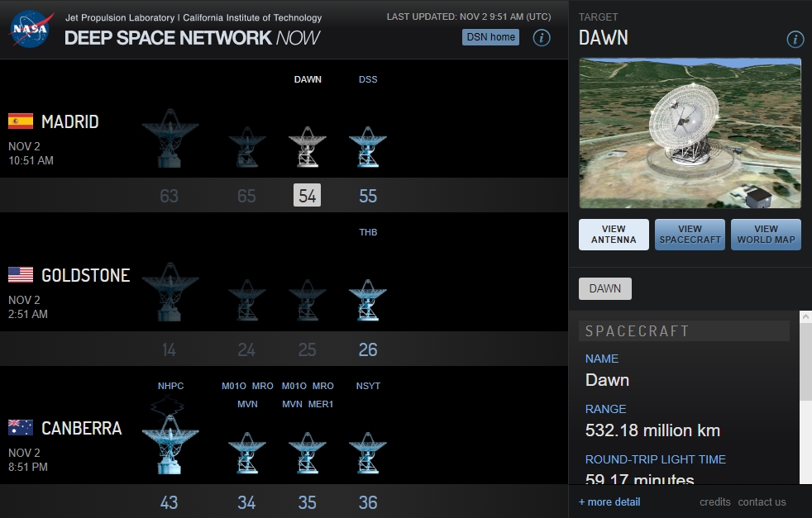Screen dimensions: 812x518
Task: Click the US flag next to Goldstone
Action: coord(21,275)
